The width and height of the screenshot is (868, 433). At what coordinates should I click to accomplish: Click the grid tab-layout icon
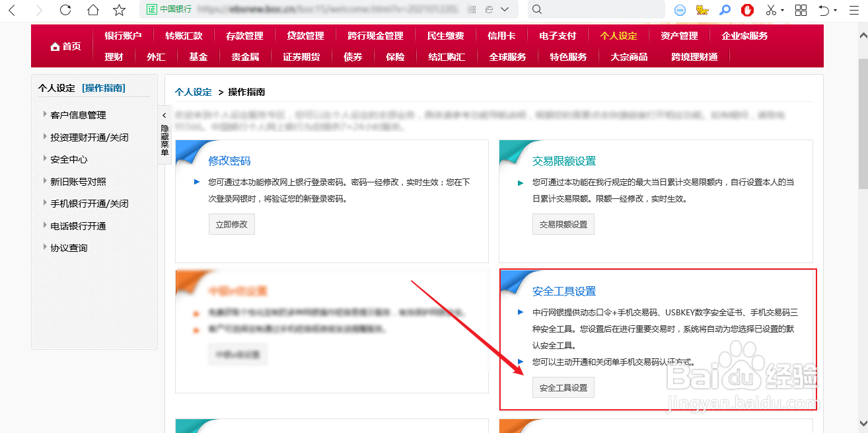[801, 10]
